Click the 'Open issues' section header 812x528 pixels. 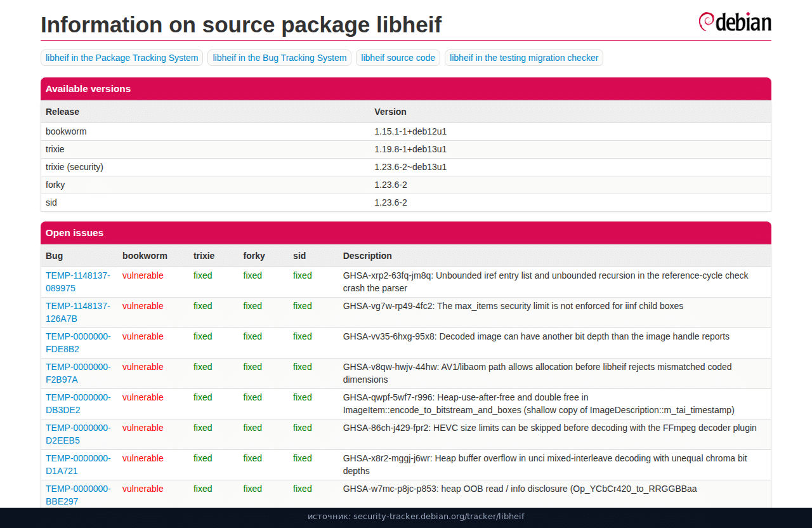coord(406,233)
